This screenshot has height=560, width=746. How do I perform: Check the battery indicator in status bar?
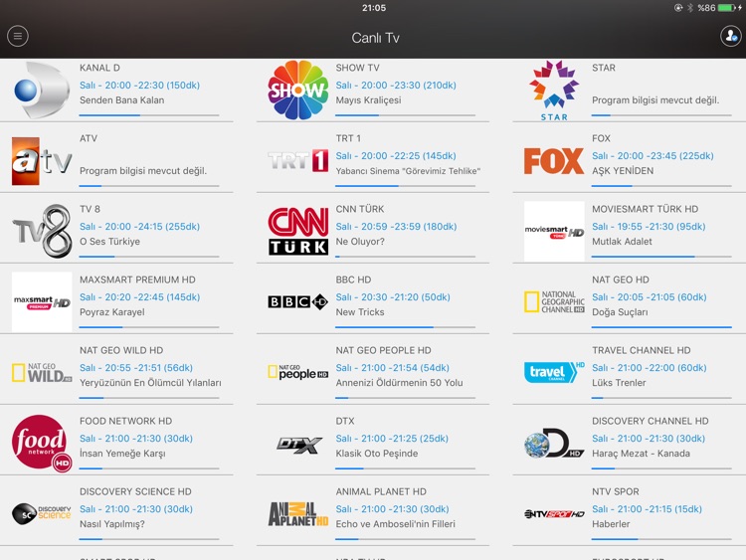727,8
